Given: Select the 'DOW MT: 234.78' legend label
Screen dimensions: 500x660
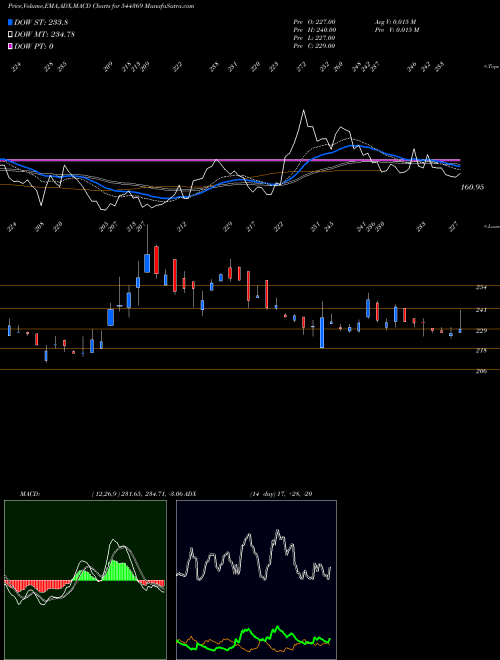Looking at the screenshot, I should click(x=44, y=35).
